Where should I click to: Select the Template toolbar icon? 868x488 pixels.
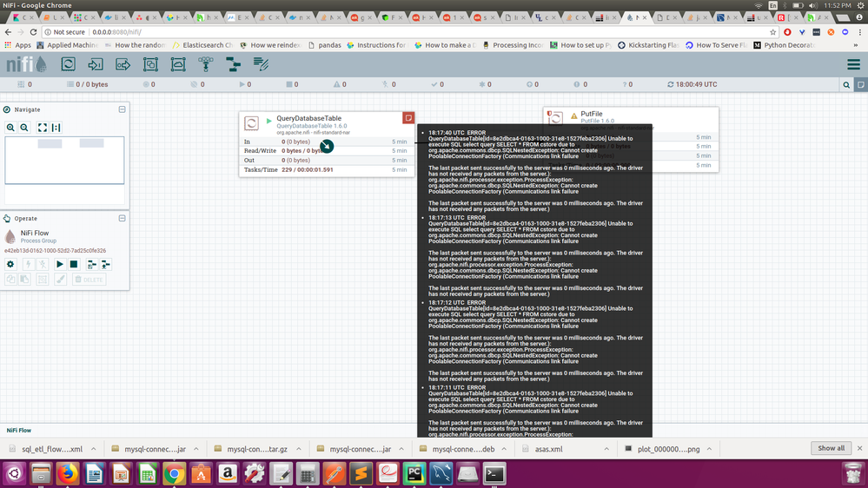(x=233, y=64)
